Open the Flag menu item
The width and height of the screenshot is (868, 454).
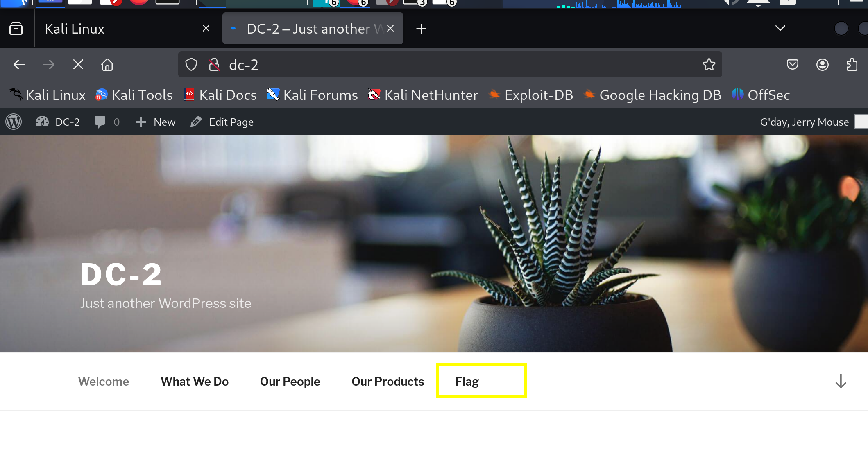click(x=467, y=381)
